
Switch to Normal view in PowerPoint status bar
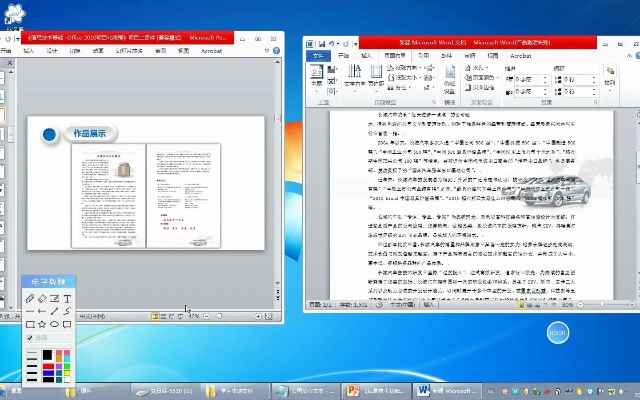coord(155,316)
